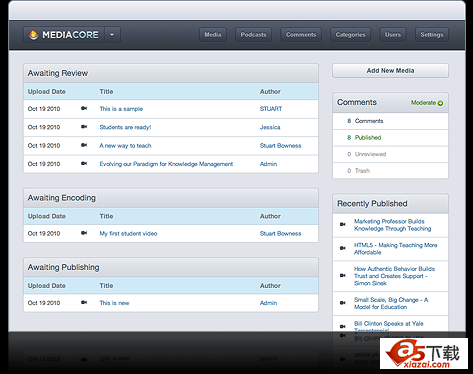Sort by Upload Date in Awaiting Review

pyautogui.click(x=47, y=92)
